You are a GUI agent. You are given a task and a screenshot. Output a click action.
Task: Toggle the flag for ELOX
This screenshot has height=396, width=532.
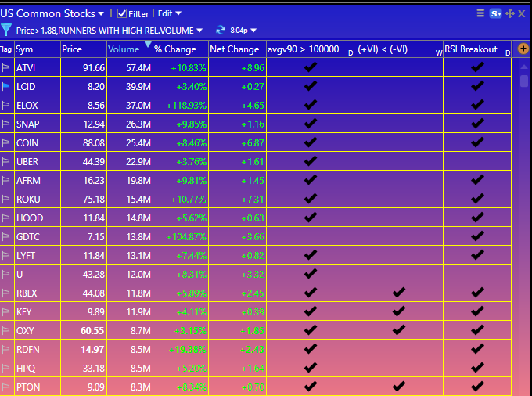coord(5,106)
